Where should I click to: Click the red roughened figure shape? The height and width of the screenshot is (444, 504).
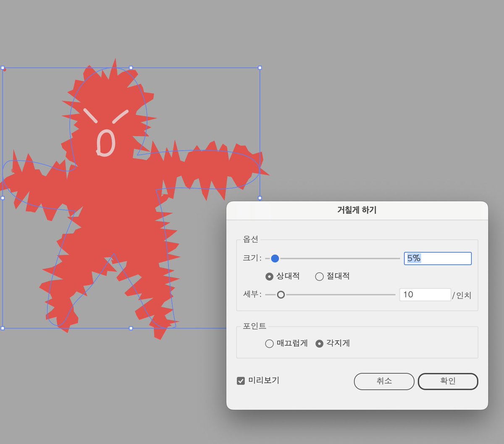click(122, 202)
